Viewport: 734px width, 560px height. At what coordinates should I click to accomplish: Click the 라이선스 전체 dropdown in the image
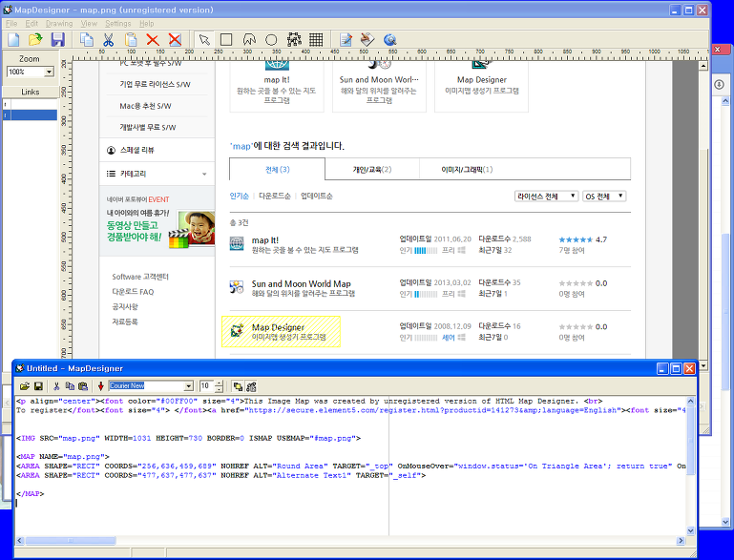click(x=546, y=197)
